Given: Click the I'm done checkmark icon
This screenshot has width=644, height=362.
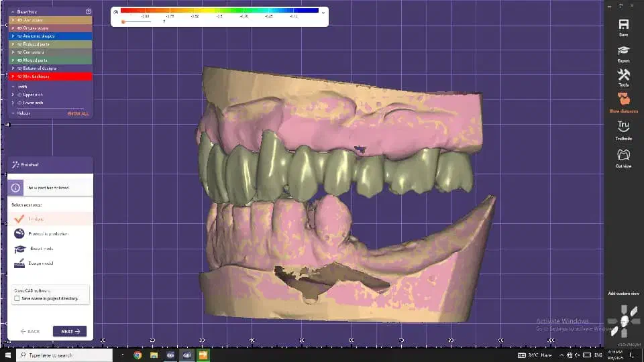Looking at the screenshot, I should point(19,219).
